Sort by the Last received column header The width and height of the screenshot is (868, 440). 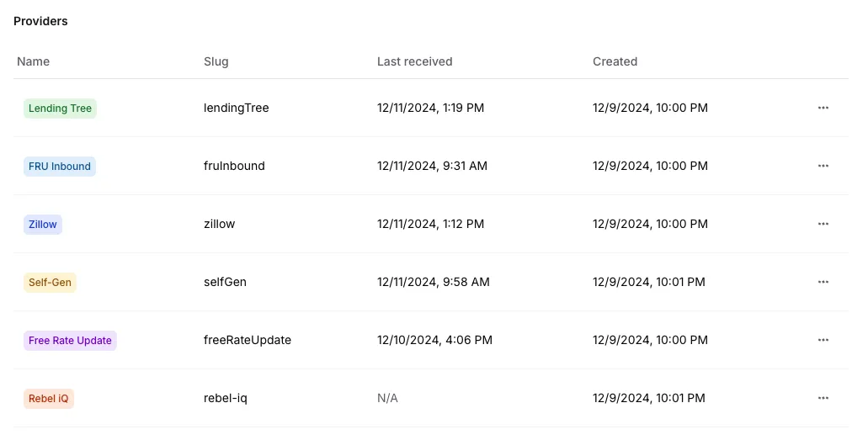(x=414, y=61)
